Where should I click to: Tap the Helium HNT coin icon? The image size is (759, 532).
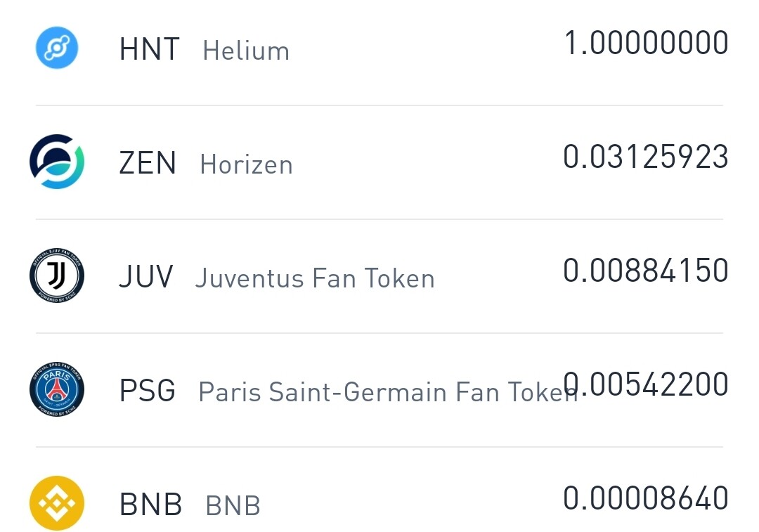click(57, 48)
